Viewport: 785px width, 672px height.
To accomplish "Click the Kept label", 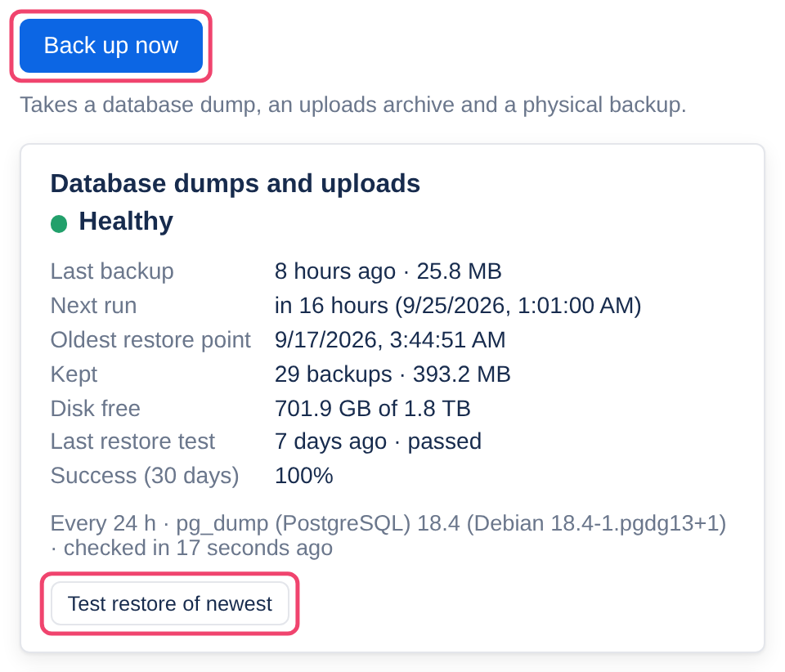I will [x=74, y=374].
